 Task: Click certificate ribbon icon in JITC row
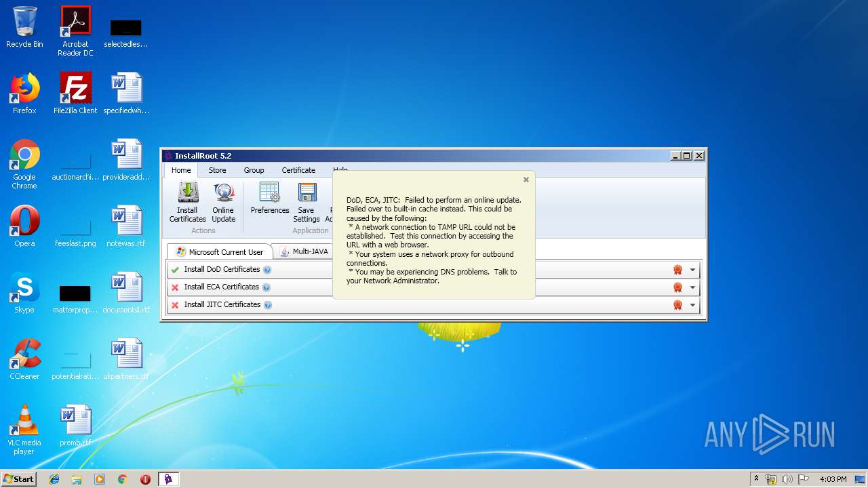coord(677,305)
